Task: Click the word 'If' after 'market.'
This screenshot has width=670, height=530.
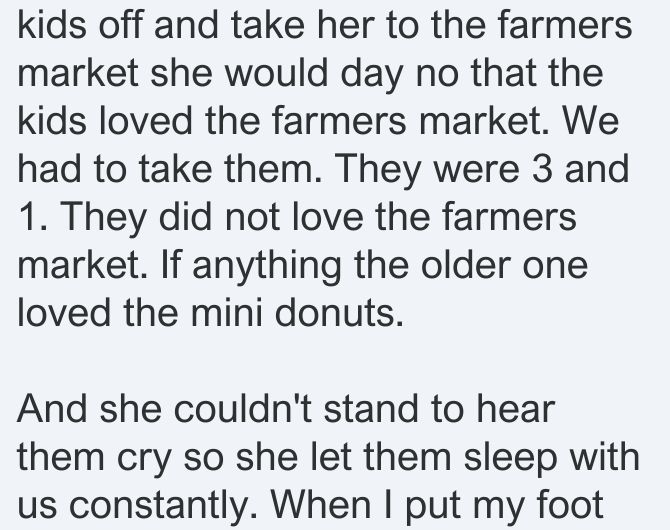Action: (170, 265)
